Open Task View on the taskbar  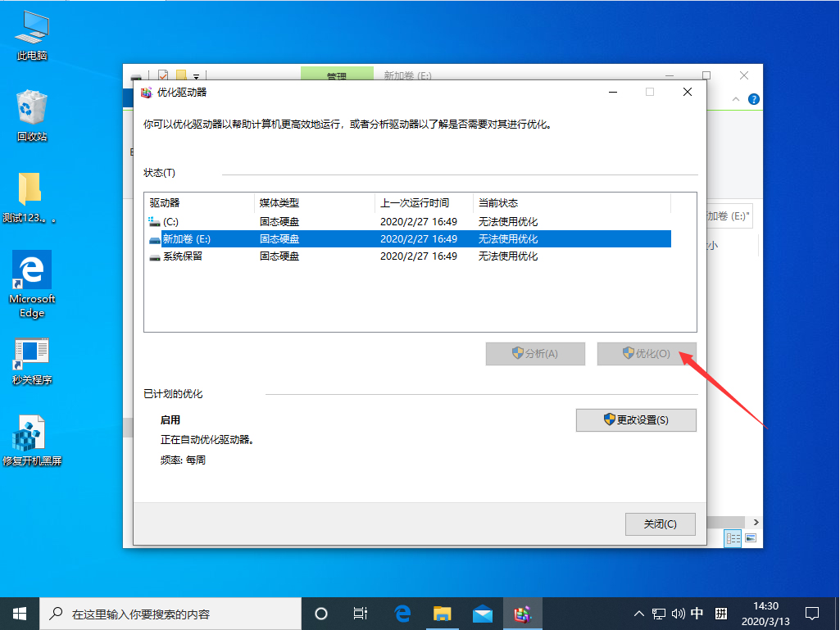point(360,614)
